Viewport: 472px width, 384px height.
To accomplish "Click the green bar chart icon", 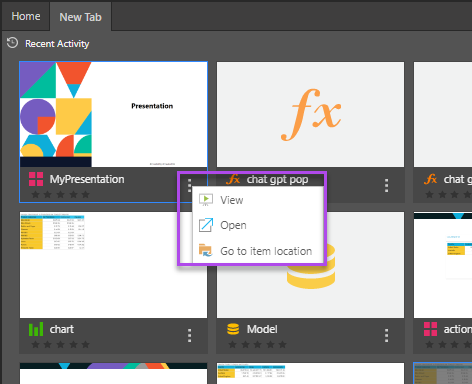I will point(36,329).
